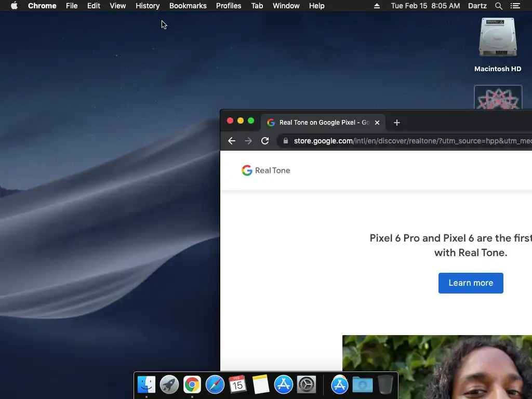Maximize Chrome window with green button

click(251, 121)
